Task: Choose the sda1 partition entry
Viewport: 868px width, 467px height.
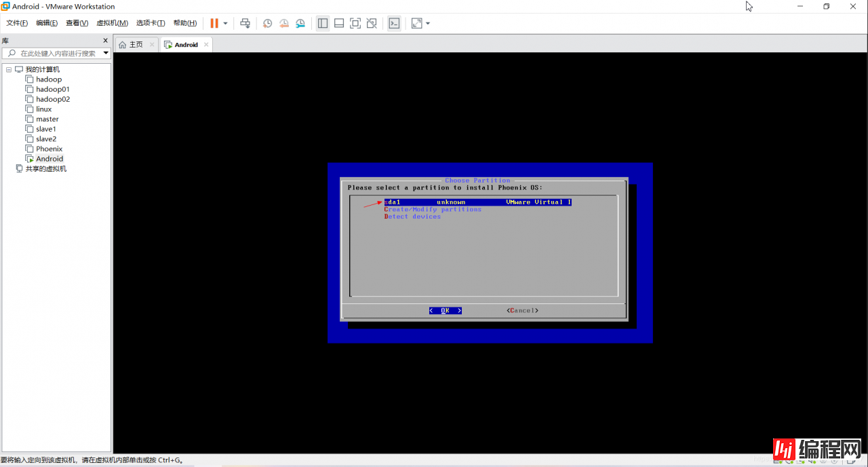Action: [477, 202]
